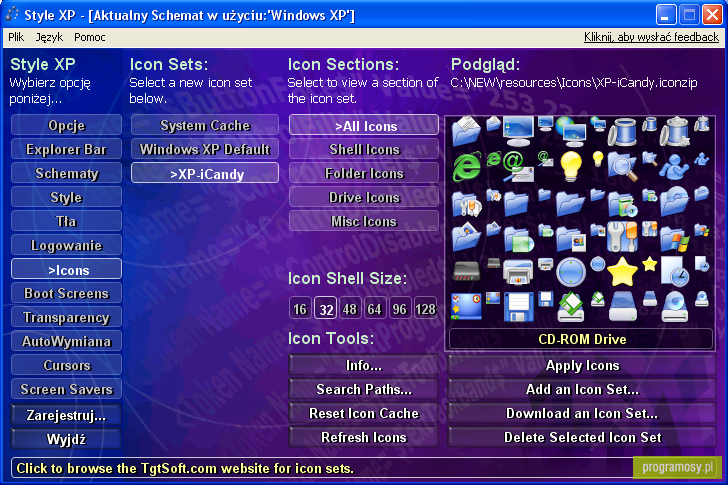Select the large My Documents folder icon
The width and height of the screenshot is (728, 485).
point(466,131)
